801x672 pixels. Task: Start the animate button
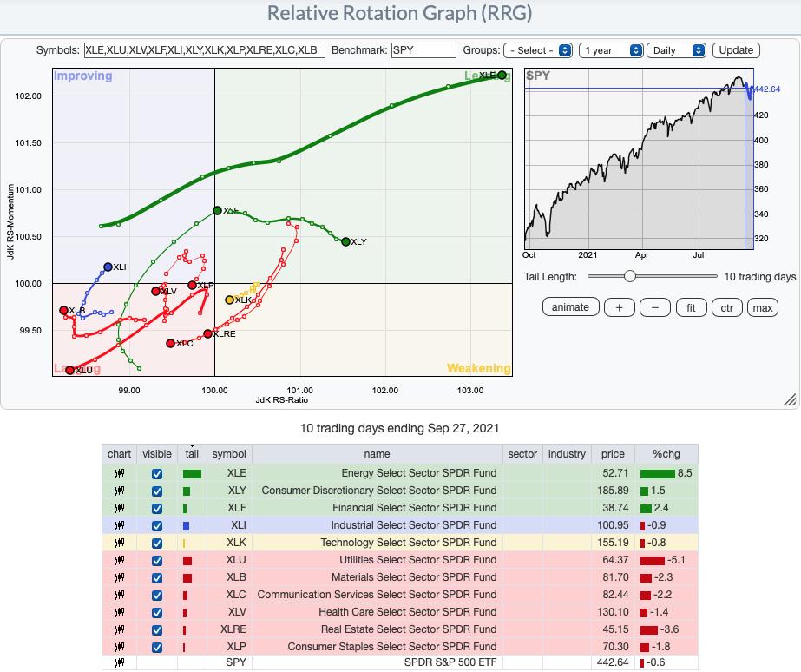(x=571, y=307)
